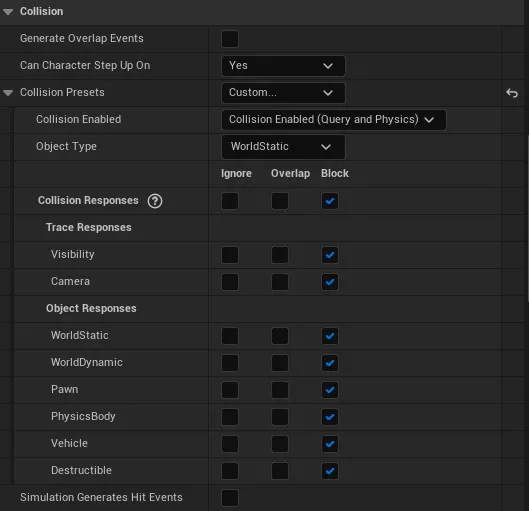Click the Destructible Block checkbox
The image size is (529, 511).
coord(330,471)
